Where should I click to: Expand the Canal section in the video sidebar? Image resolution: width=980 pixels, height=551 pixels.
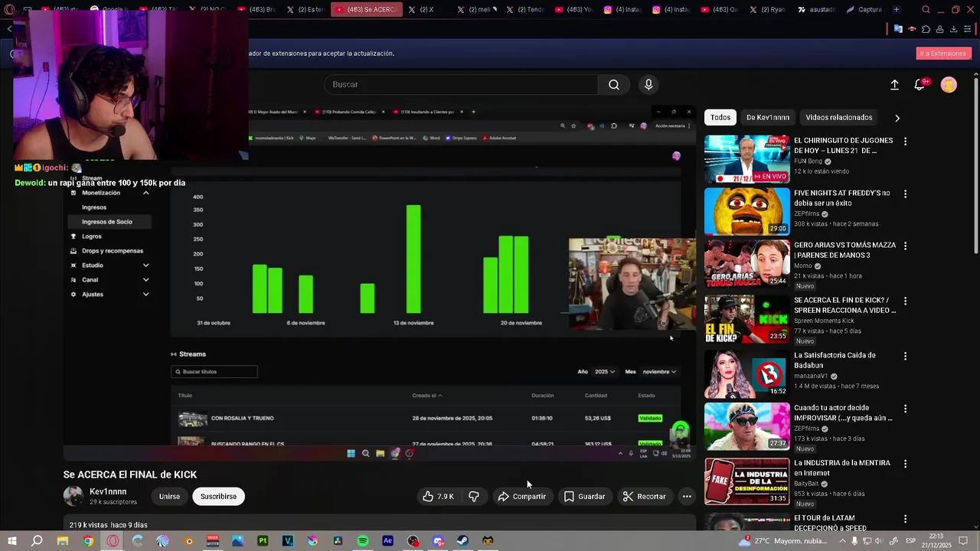point(145,280)
